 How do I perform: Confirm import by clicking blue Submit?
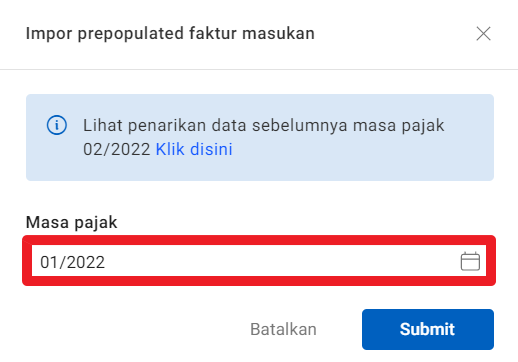[x=428, y=329]
